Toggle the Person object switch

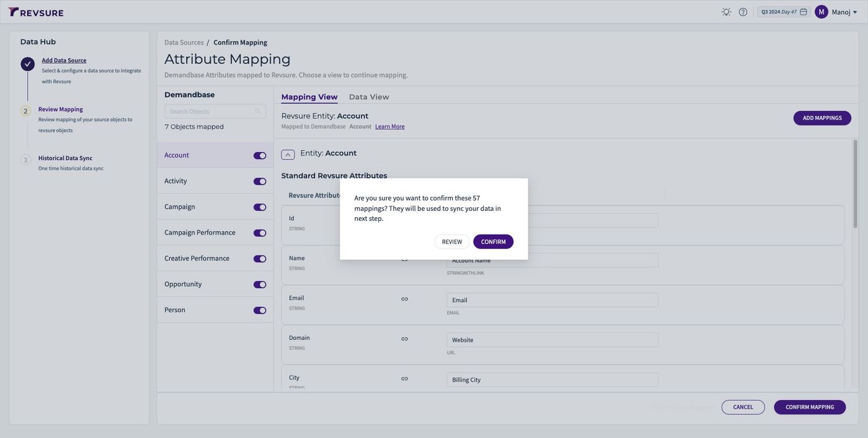pos(260,310)
